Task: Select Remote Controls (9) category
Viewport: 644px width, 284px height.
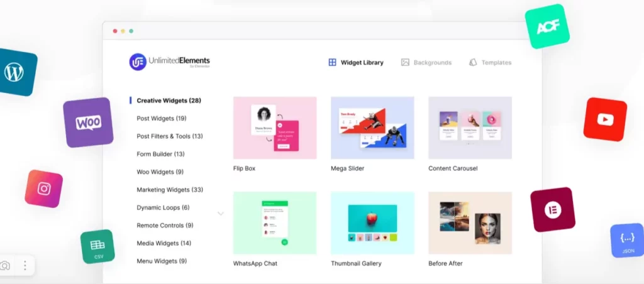Action: [x=165, y=226]
